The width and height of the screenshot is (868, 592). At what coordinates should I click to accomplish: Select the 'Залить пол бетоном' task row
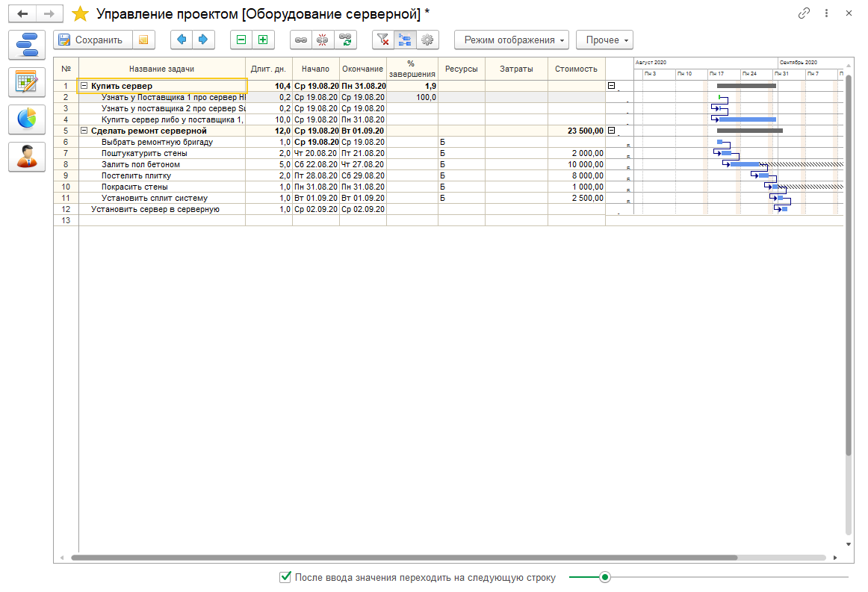(x=140, y=164)
